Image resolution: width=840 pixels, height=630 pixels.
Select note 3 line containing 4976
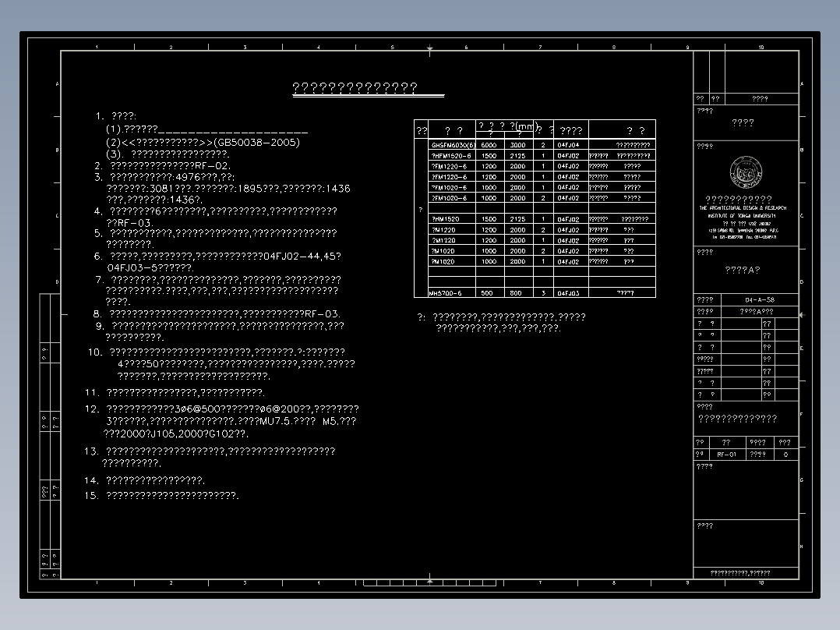(x=164, y=177)
